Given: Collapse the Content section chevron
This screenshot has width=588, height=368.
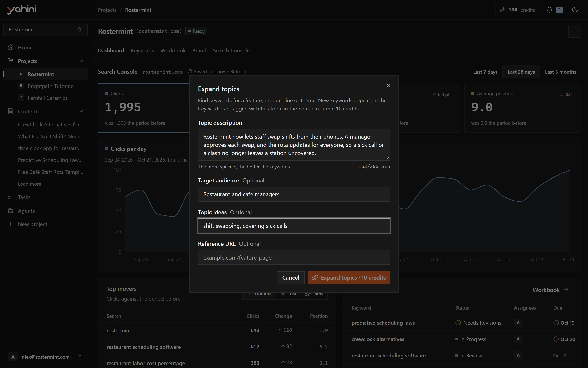Looking at the screenshot, I should [81, 111].
